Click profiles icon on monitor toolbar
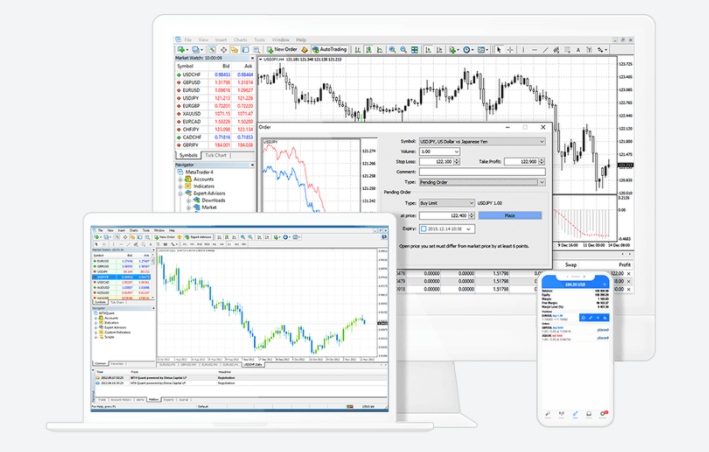The image size is (709, 452). [x=196, y=50]
